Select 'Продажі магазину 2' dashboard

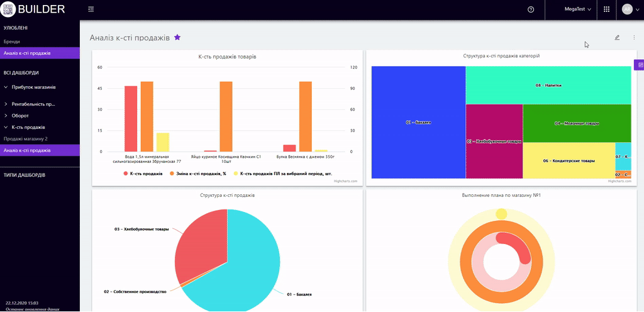pyautogui.click(x=26, y=138)
